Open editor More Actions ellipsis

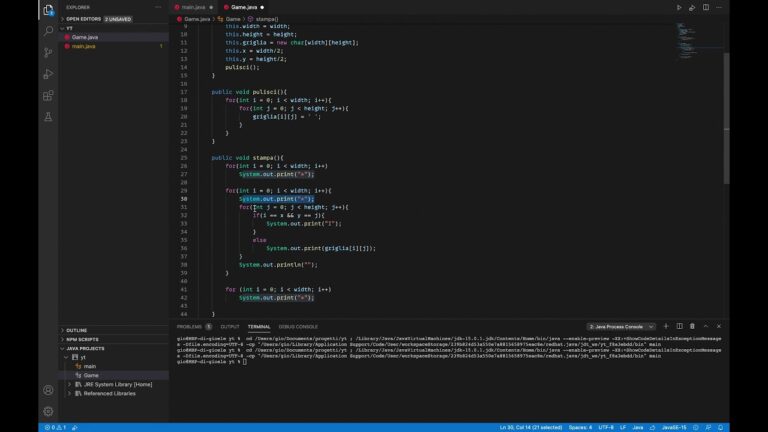719,7
